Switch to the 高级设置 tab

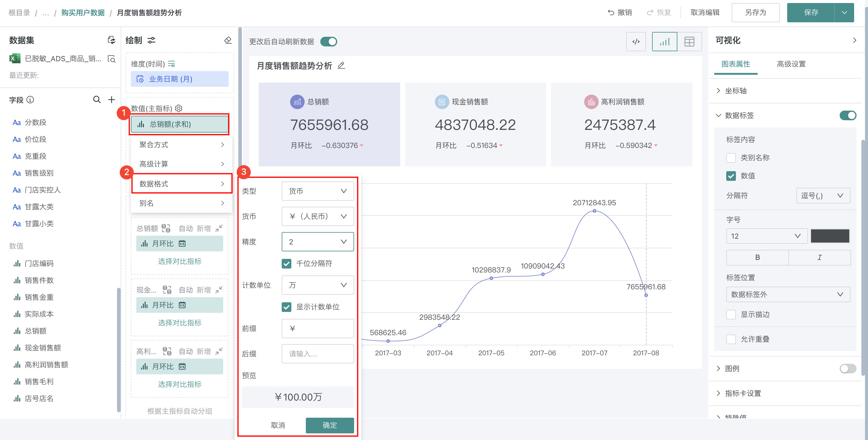pos(790,64)
